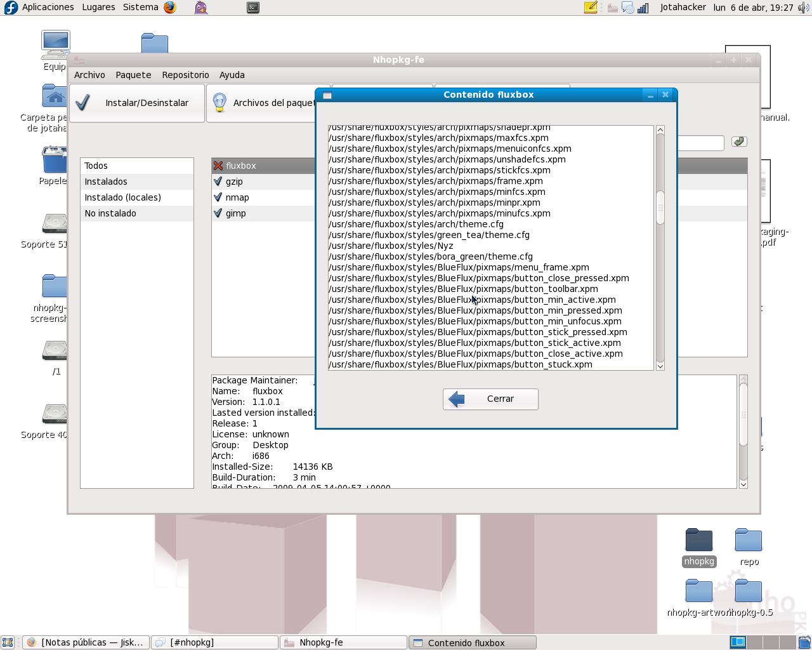Open the clock showing lun 6 de abr
The width and height of the screenshot is (812, 650).
pyautogui.click(x=753, y=8)
